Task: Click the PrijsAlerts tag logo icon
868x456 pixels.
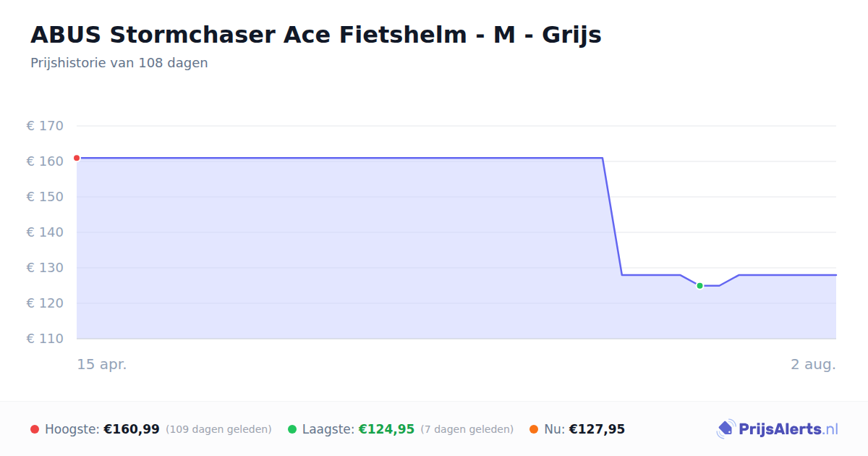Action: coord(726,429)
